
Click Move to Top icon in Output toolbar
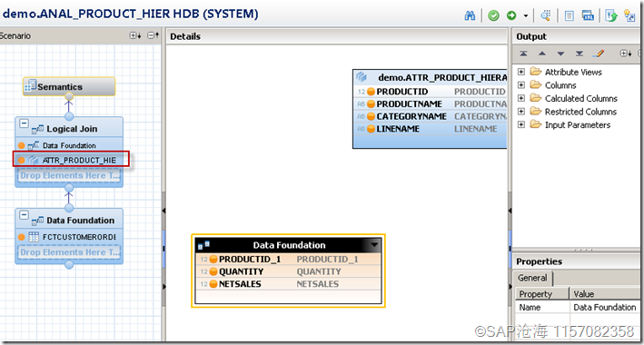(523, 54)
